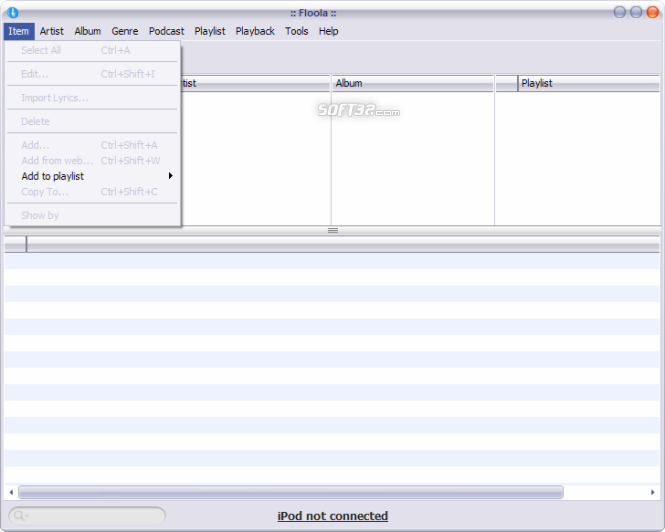The image size is (665, 532).
Task: Open the Genre menu
Action: click(125, 31)
